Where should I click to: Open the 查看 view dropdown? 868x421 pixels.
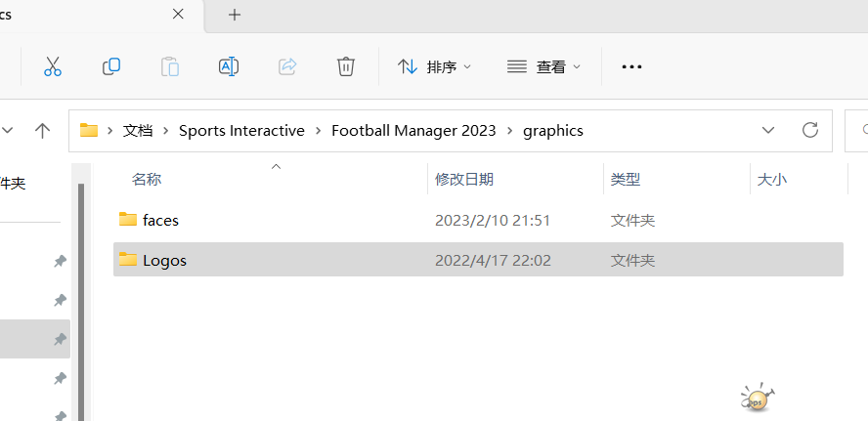(x=543, y=67)
